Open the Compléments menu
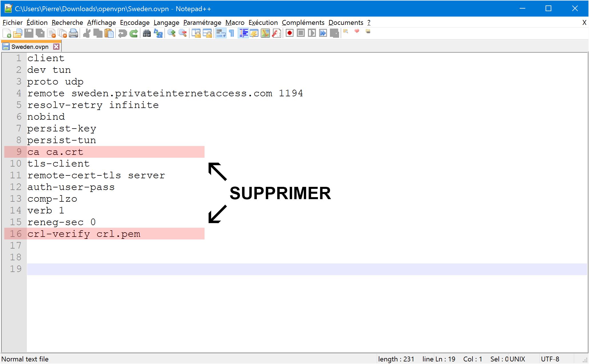 [302, 23]
